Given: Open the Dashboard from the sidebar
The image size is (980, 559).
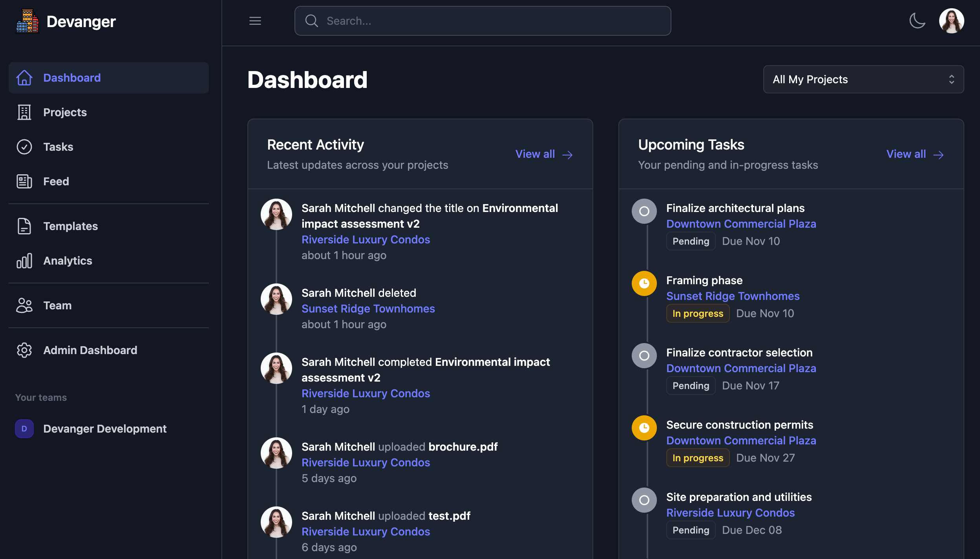Looking at the screenshot, I should click(72, 78).
